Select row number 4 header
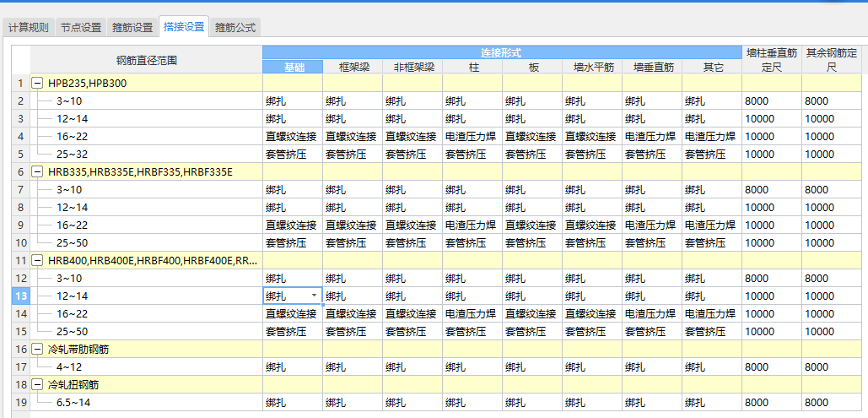 tap(21, 136)
